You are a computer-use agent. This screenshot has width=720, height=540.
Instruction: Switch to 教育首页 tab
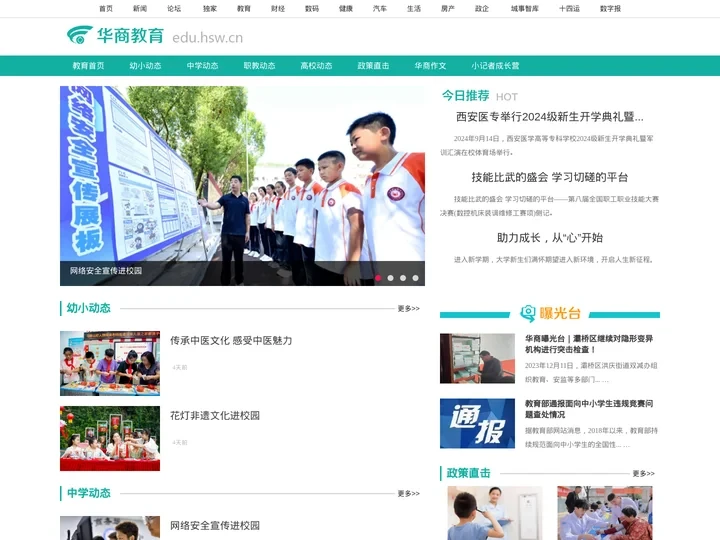point(88,66)
